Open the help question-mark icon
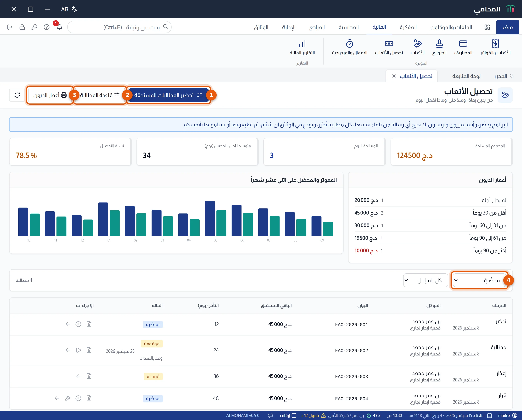This screenshot has width=522, height=420. point(46,27)
